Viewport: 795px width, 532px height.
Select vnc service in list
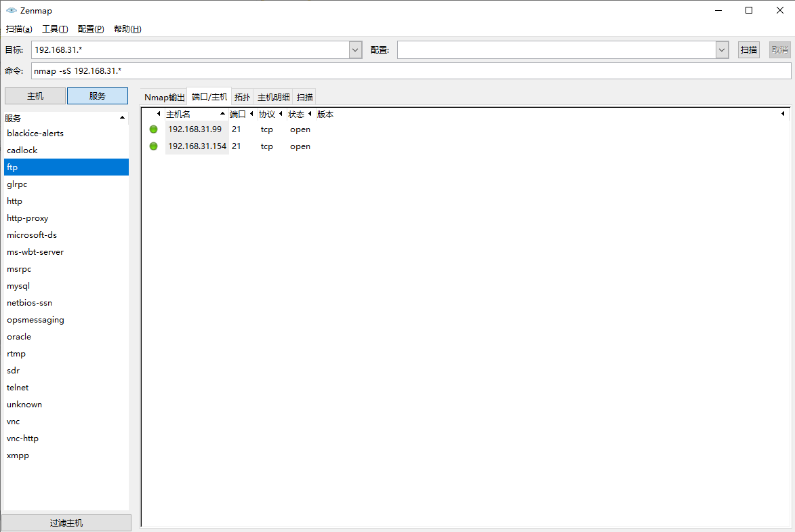point(66,422)
